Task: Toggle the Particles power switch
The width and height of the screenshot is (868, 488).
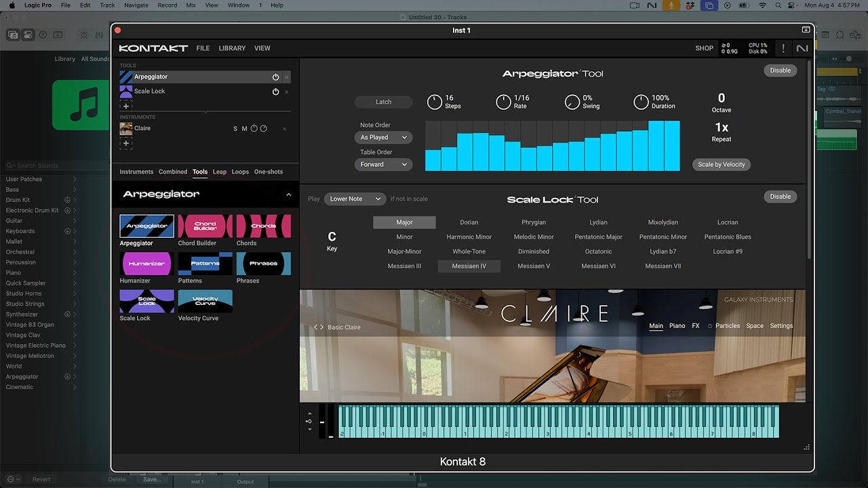Action: point(710,326)
